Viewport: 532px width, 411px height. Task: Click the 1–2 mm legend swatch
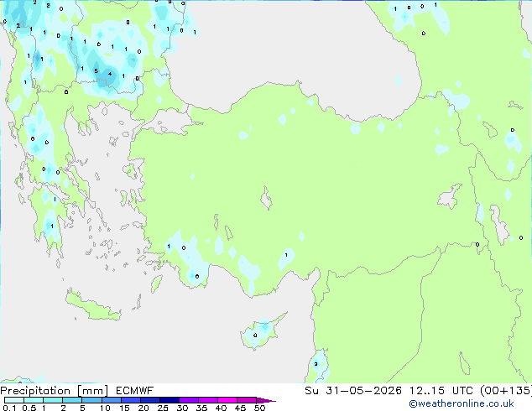click(53, 400)
